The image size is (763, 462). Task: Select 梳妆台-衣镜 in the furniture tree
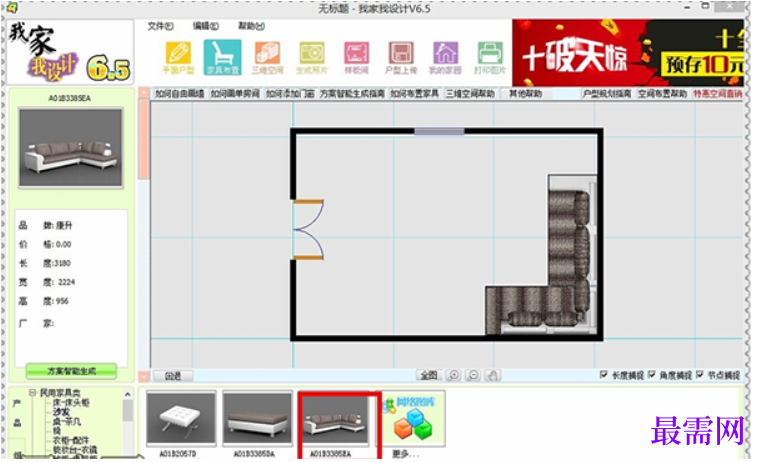coord(75,449)
